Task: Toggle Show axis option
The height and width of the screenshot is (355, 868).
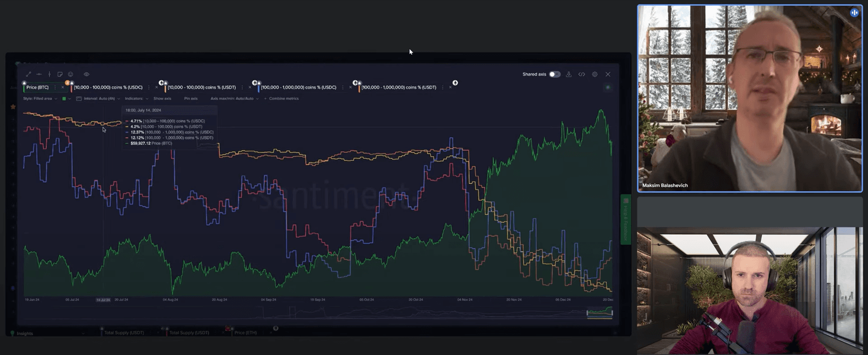Action: click(162, 99)
